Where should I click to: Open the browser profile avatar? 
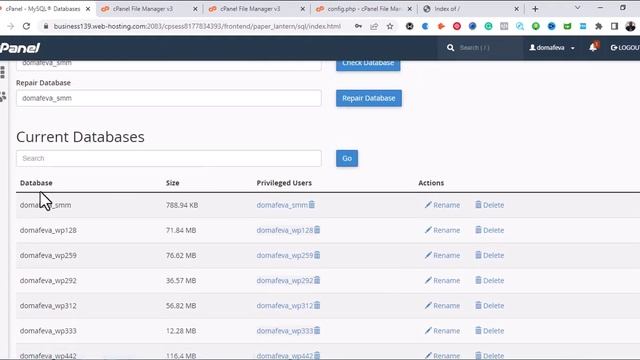click(x=630, y=26)
